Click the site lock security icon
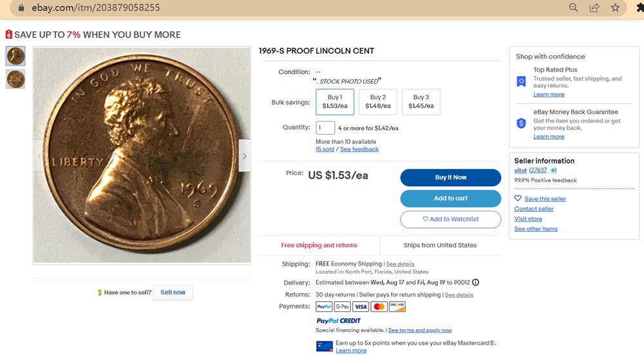 [21, 8]
